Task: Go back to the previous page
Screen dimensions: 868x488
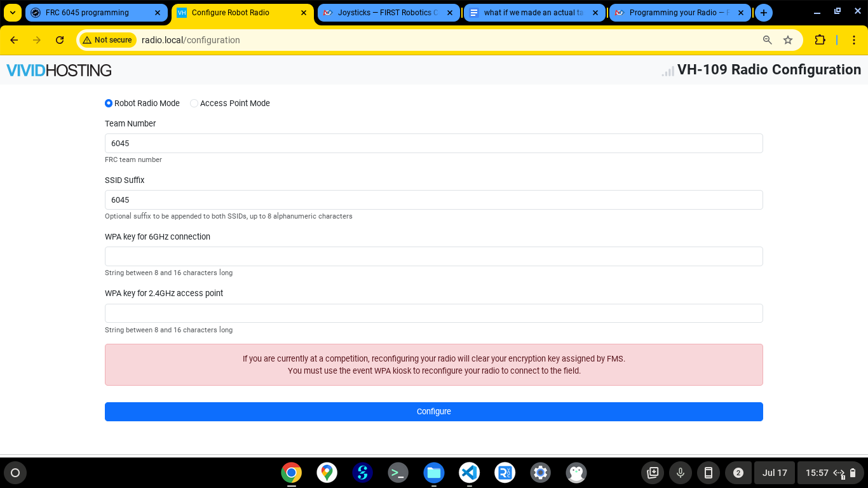Action: [x=14, y=40]
